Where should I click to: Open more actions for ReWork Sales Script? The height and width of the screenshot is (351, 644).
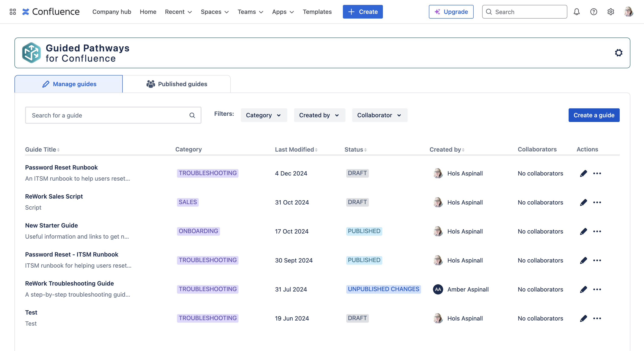(597, 202)
